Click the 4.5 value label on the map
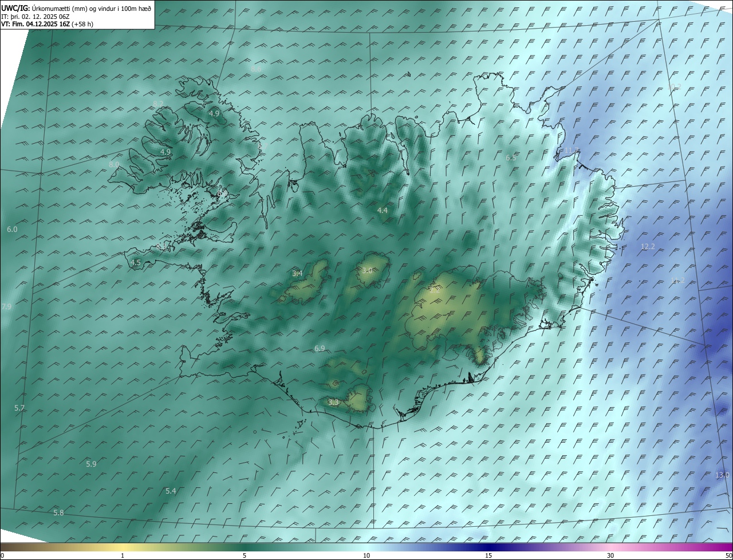 136,262
